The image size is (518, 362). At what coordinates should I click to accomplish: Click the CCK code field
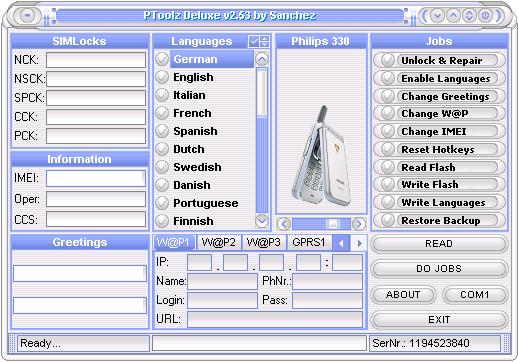(x=96, y=117)
